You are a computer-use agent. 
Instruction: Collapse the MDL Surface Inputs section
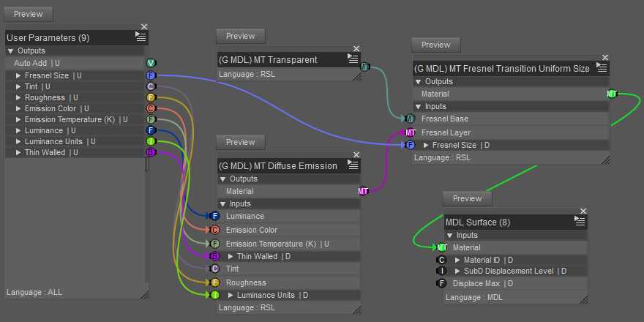click(450, 236)
